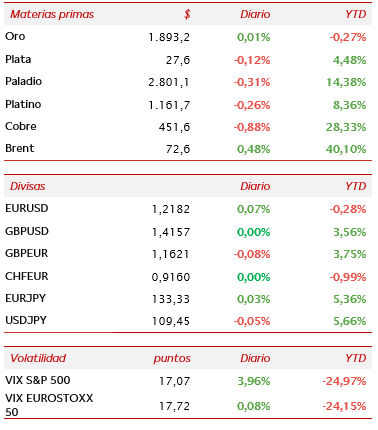Click the Platino price 1.161,7

[x=169, y=105]
